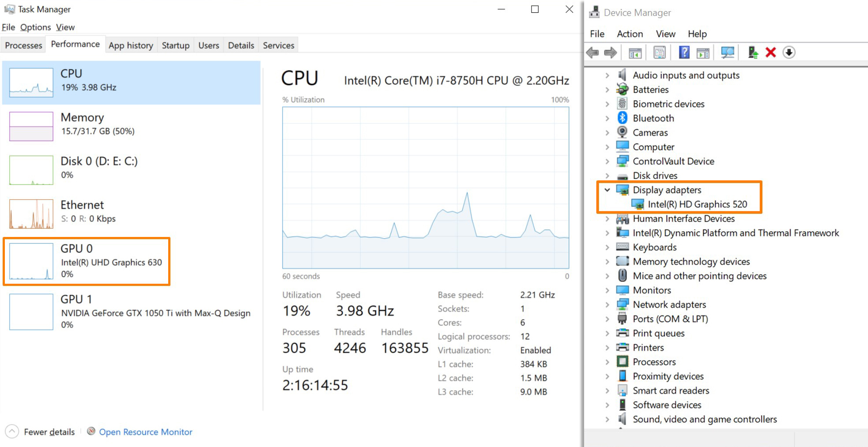Expand the Bluetooth category
This screenshot has height=447, width=868.
tap(608, 118)
